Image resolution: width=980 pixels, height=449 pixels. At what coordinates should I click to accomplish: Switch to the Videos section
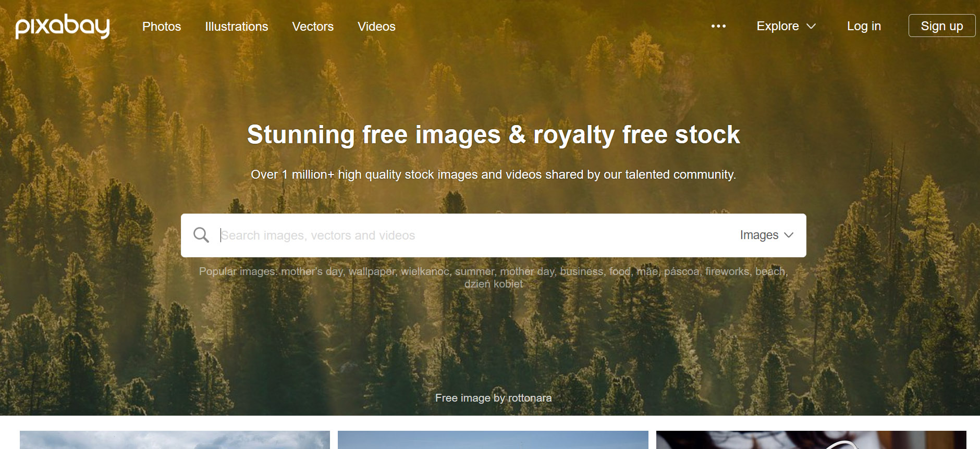(x=376, y=27)
